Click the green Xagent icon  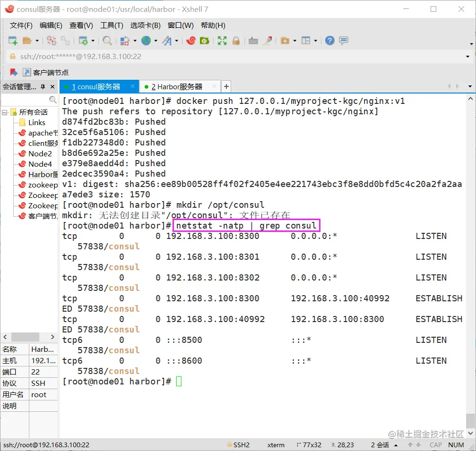[205, 40]
